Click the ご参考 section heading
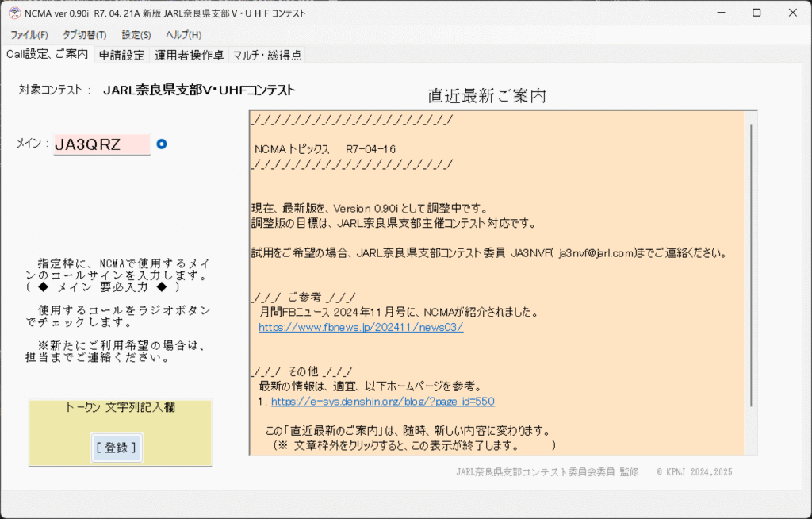This screenshot has height=519, width=812. [x=304, y=298]
